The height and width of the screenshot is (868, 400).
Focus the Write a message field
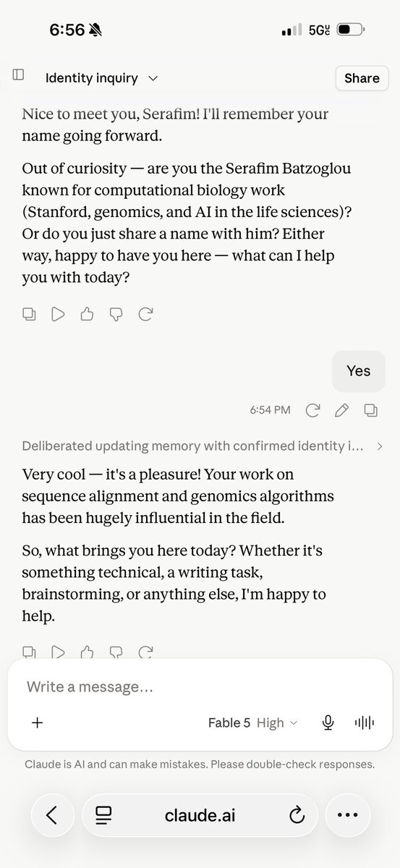[200, 686]
